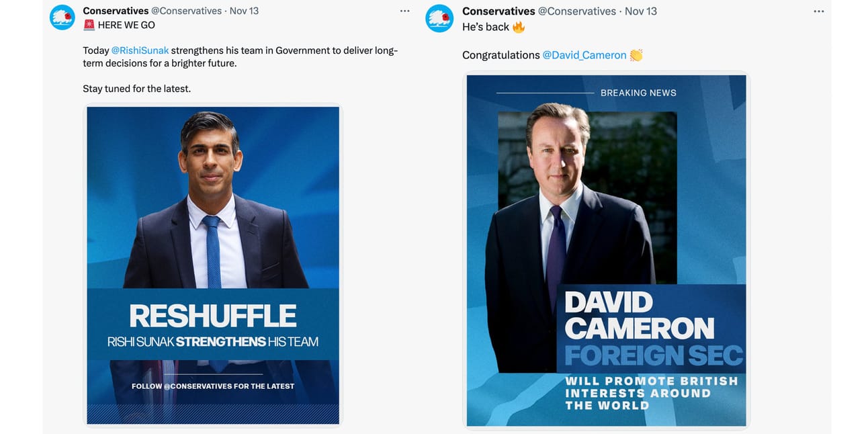
Task: Click the siren emoji before HERE WE GO
Action: tap(89, 25)
